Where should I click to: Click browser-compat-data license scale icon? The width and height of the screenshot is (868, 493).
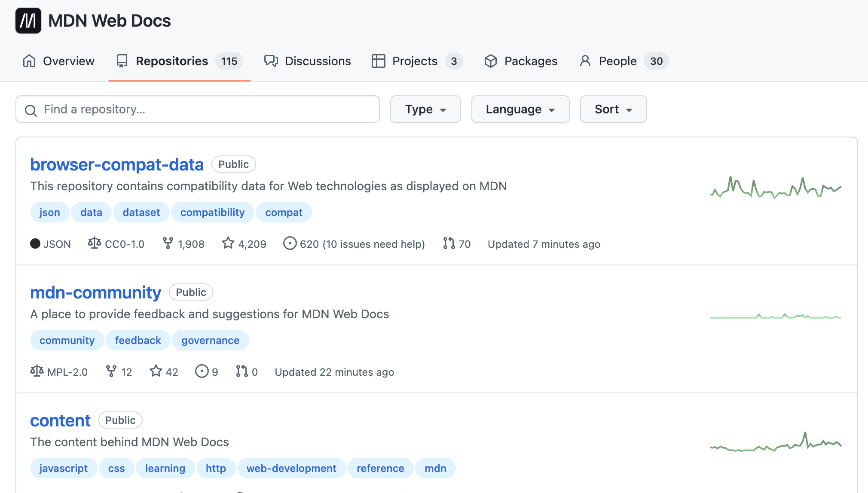point(95,243)
